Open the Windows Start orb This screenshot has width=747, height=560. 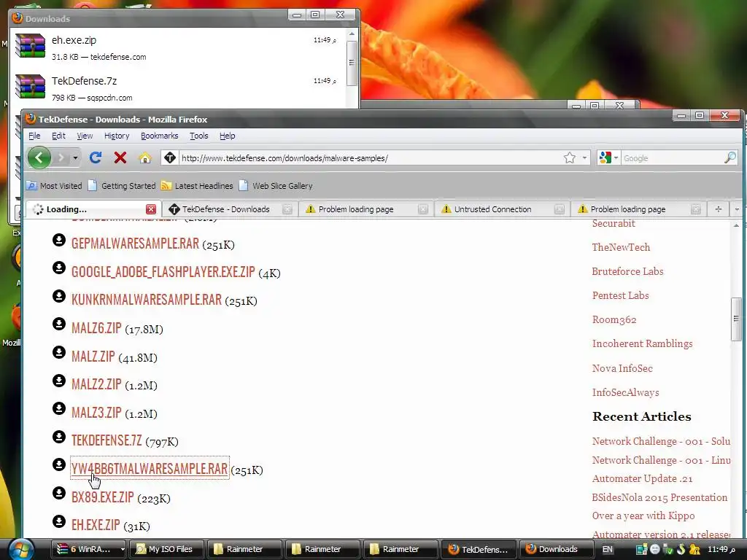(21, 549)
